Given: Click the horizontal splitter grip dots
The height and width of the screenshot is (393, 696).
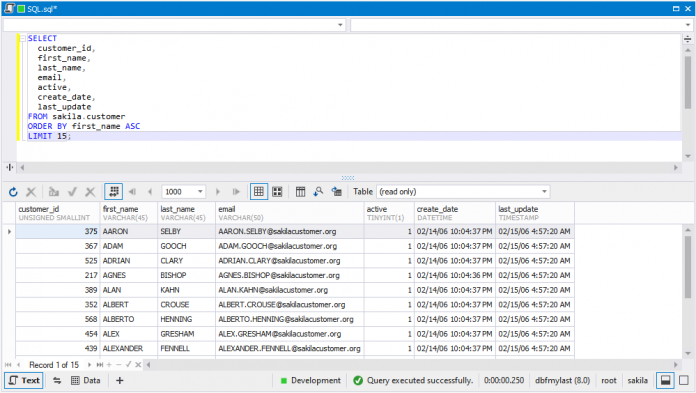Looking at the screenshot, I should (x=348, y=178).
